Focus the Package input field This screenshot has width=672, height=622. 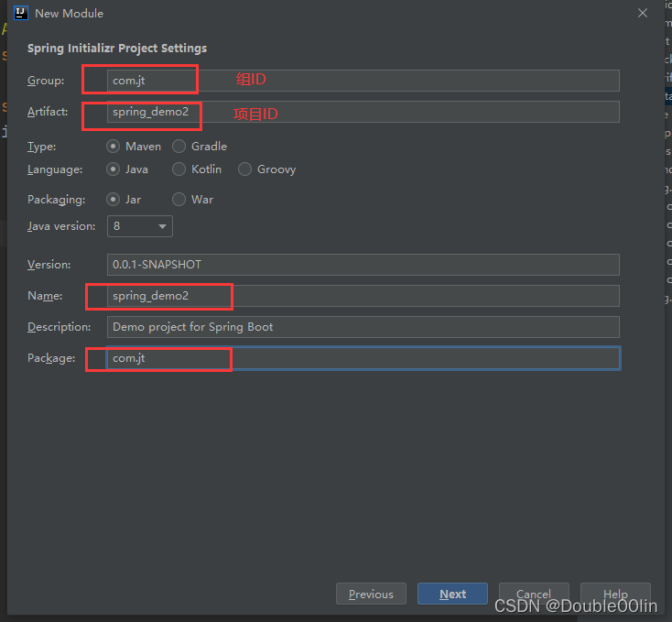(363, 358)
